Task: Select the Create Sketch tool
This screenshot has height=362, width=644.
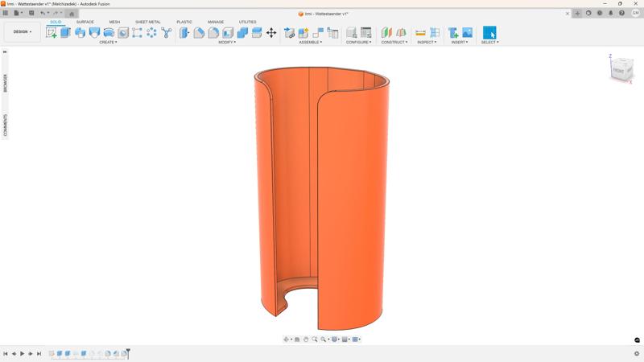Action: pos(52,33)
